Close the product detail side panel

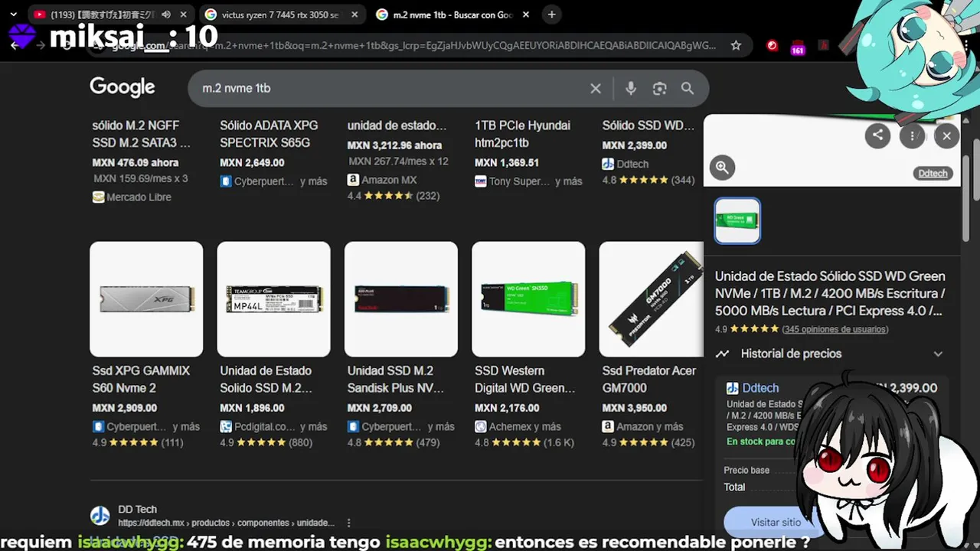point(946,136)
